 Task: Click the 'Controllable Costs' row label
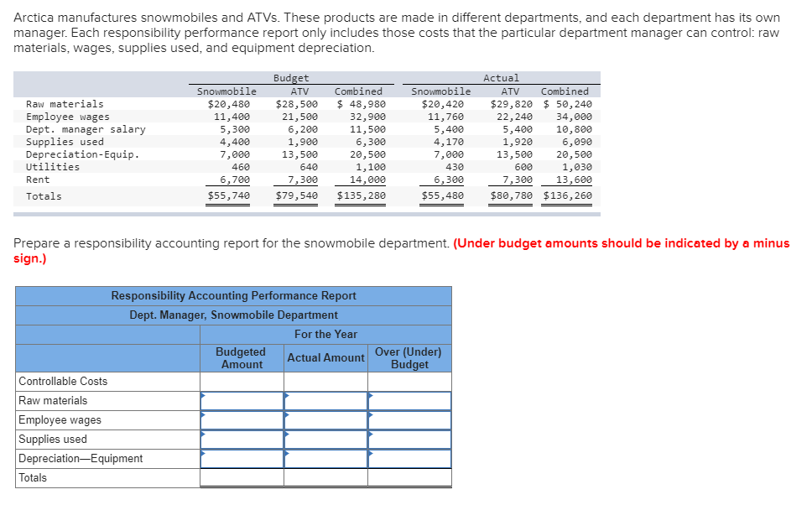pos(63,381)
